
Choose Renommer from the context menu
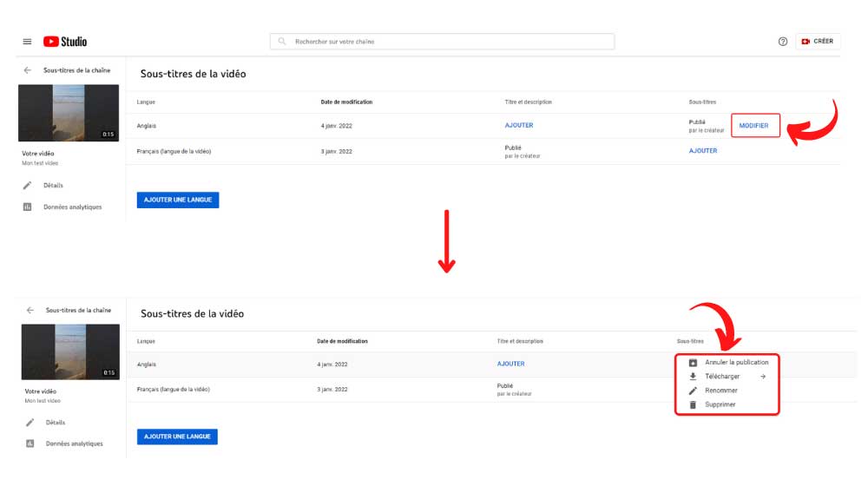[x=720, y=391]
